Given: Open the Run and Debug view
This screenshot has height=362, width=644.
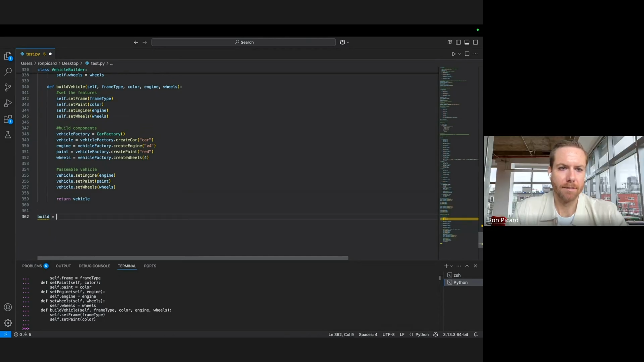Looking at the screenshot, I should pos(8,103).
